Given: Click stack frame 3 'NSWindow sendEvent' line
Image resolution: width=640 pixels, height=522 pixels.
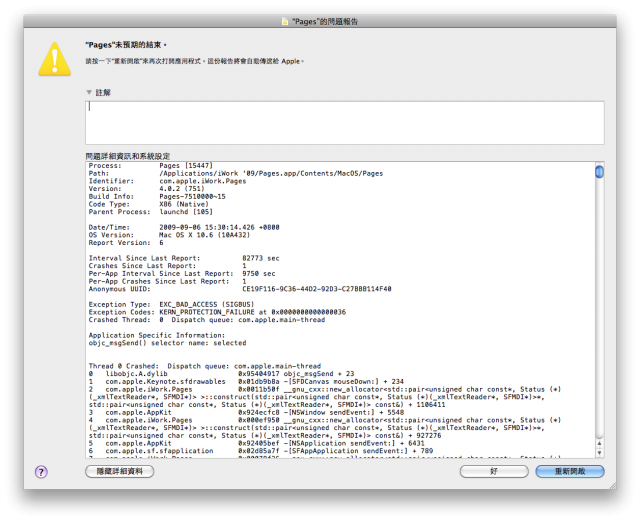Looking at the screenshot, I should 246,413.
